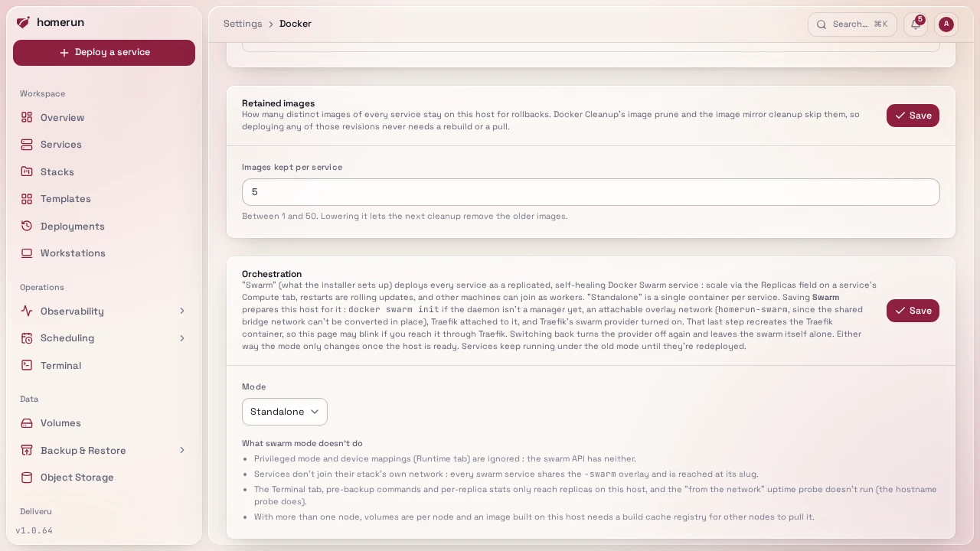Save the Retained images setting

tap(913, 116)
